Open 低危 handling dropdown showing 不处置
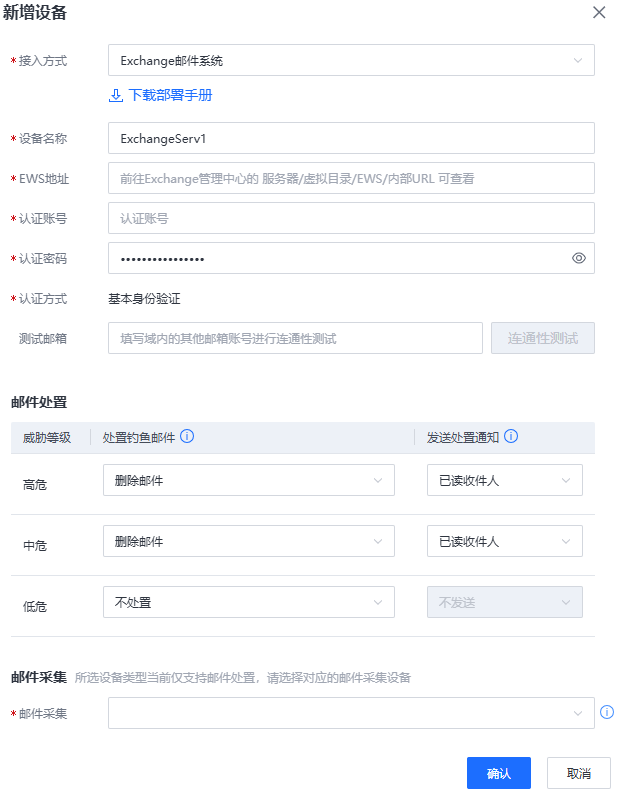The width and height of the screenshot is (619, 794). [x=248, y=602]
